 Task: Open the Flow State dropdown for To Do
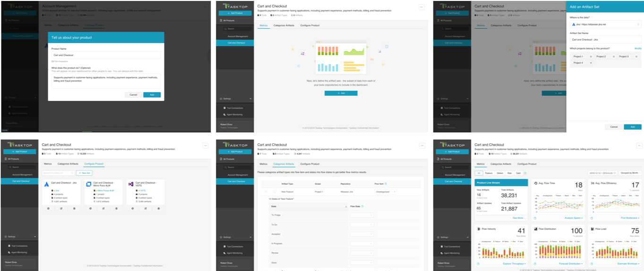click(362, 224)
